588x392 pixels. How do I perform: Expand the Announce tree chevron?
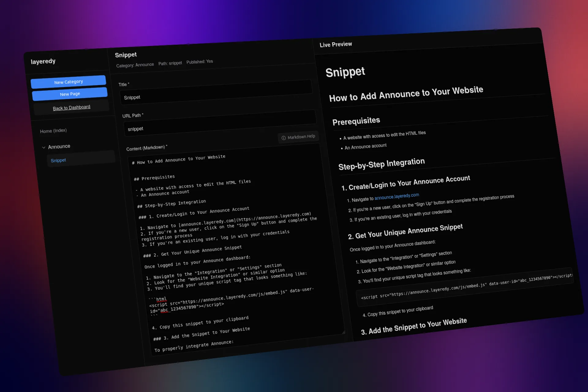click(44, 147)
